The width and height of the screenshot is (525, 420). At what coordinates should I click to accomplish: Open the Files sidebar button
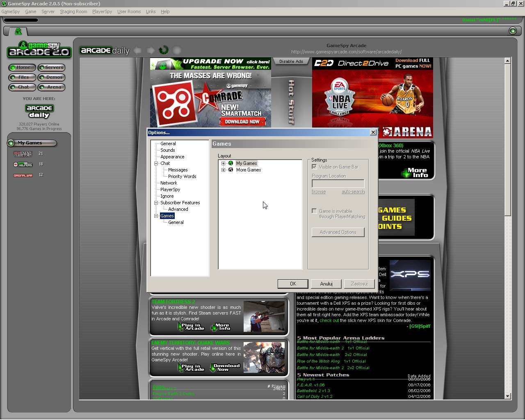tap(22, 78)
